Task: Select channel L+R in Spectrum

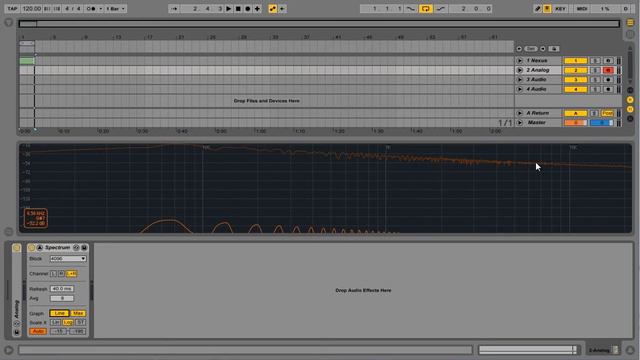Action: (x=71, y=273)
